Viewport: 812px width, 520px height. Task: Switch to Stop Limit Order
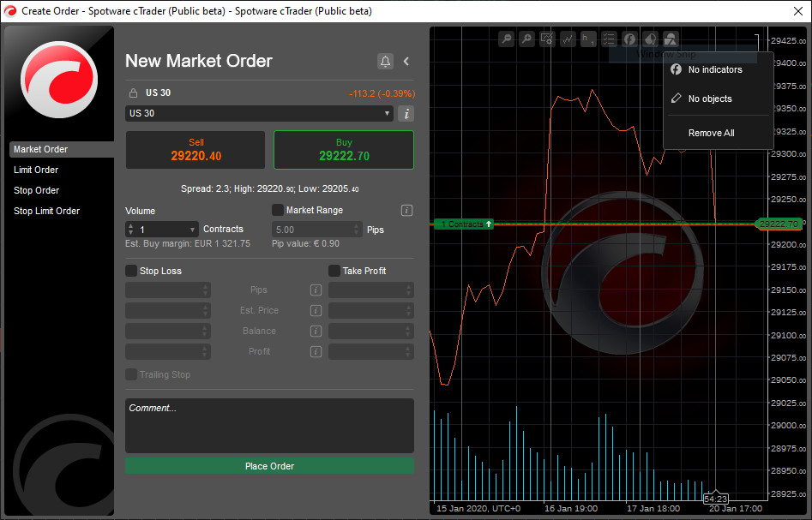(46, 211)
